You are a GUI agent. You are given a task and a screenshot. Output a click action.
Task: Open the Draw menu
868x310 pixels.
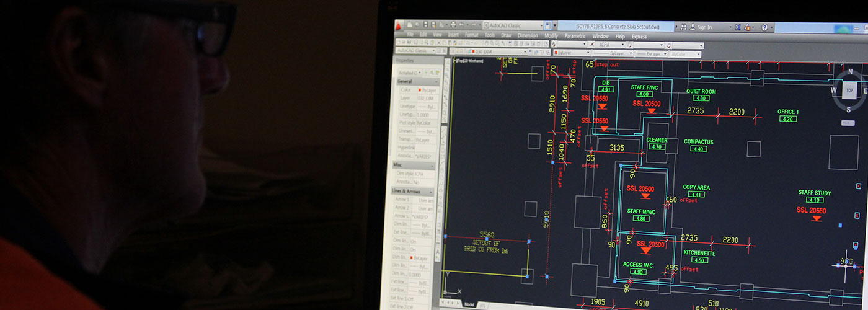[506, 35]
